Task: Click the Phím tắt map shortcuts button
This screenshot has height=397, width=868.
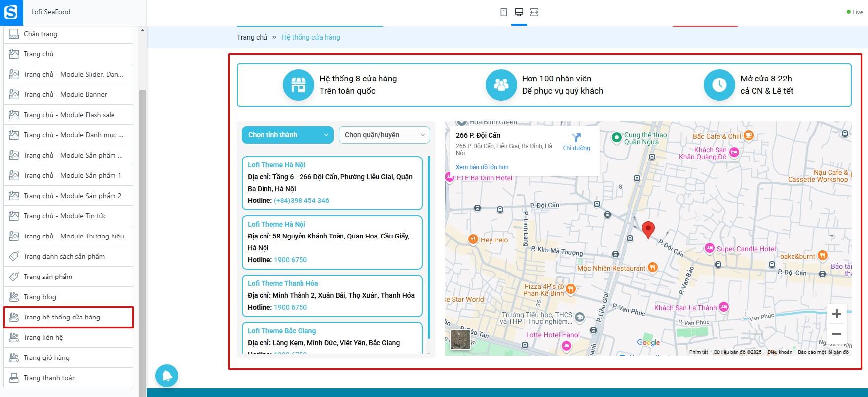Action: click(699, 352)
